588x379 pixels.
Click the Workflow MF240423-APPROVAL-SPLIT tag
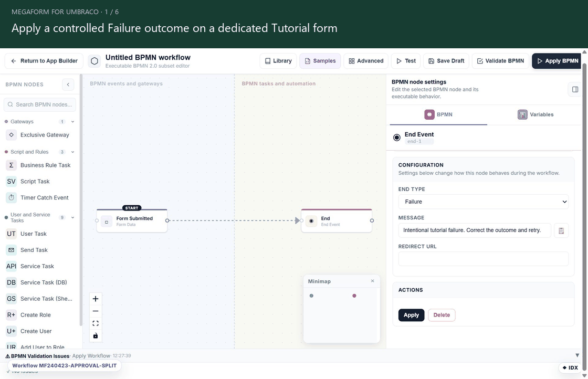64,366
